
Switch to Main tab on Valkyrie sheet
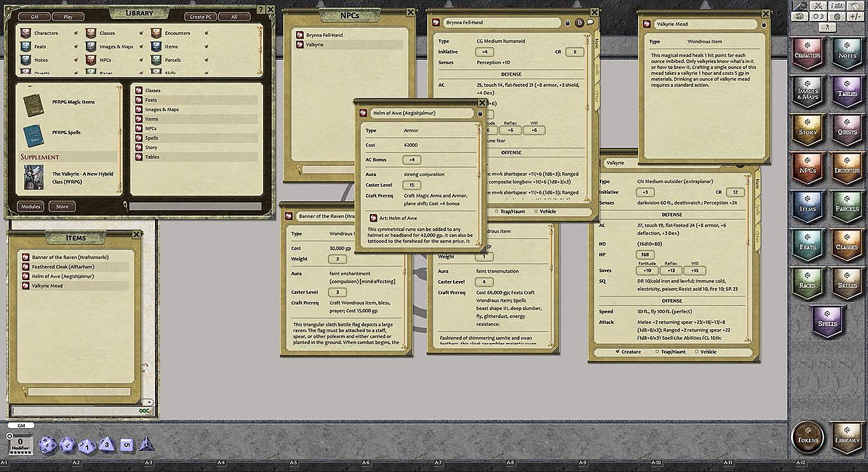pos(756,184)
